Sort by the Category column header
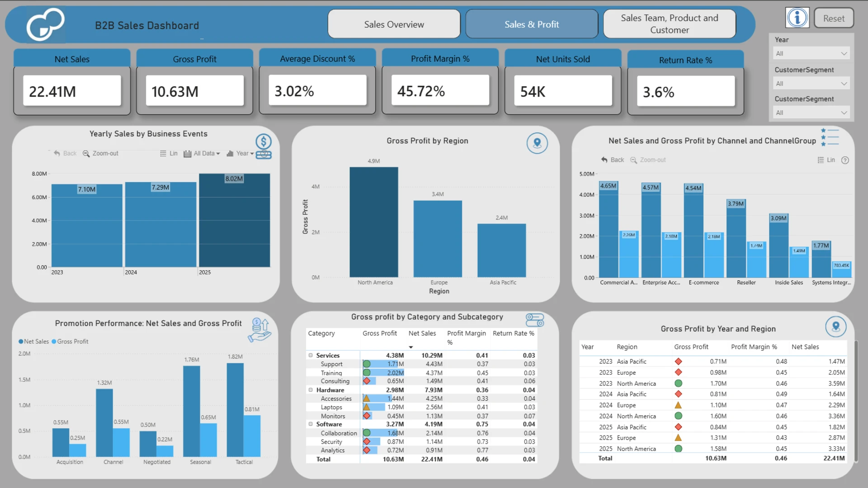Screen dimensions: 868x488 pyautogui.click(x=321, y=333)
